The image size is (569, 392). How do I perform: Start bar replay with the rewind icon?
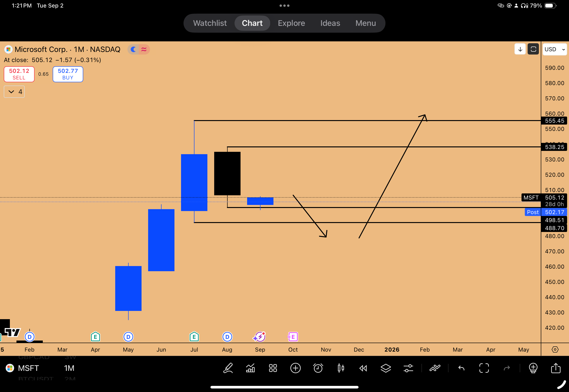[363, 368]
